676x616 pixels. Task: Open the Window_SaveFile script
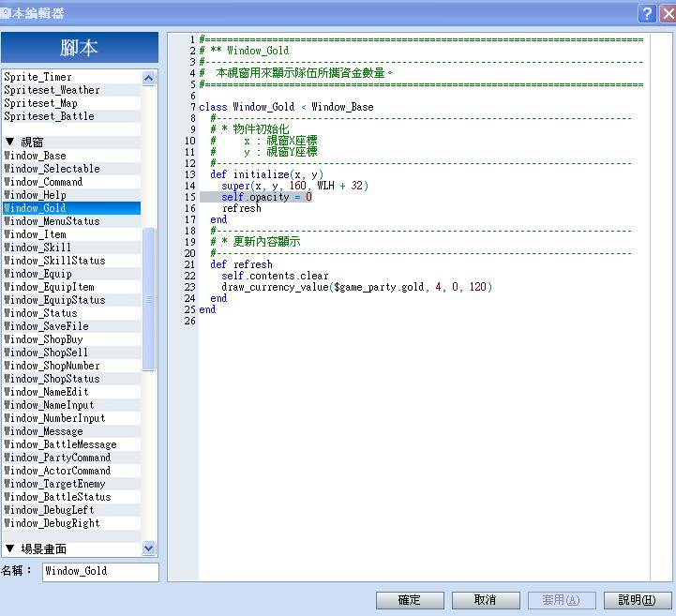coord(71,326)
